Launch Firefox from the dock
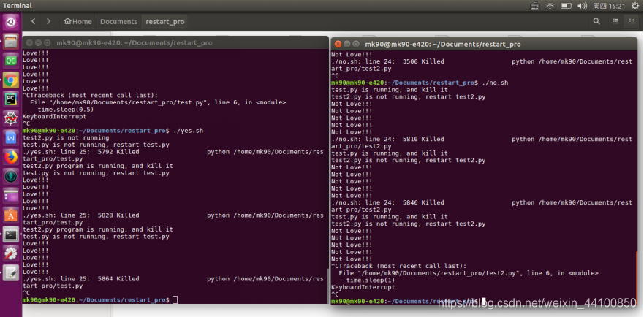Image resolution: width=644 pixels, height=317 pixels. (11, 157)
